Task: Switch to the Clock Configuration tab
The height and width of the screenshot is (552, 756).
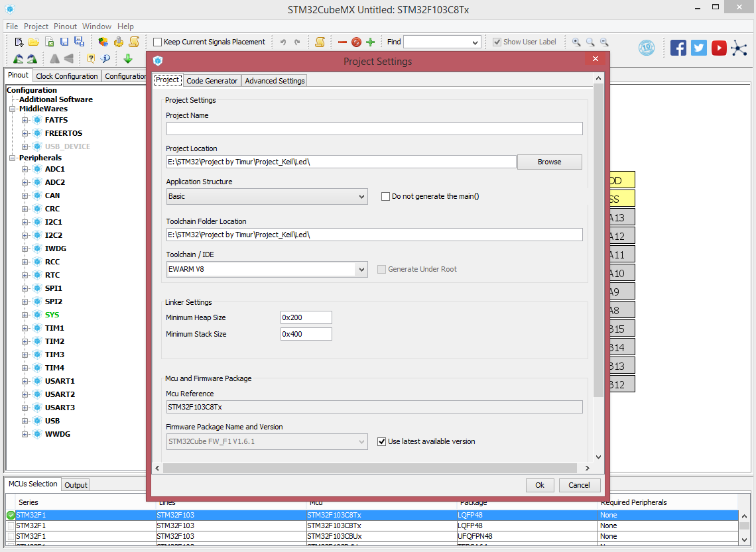Action: coord(66,76)
